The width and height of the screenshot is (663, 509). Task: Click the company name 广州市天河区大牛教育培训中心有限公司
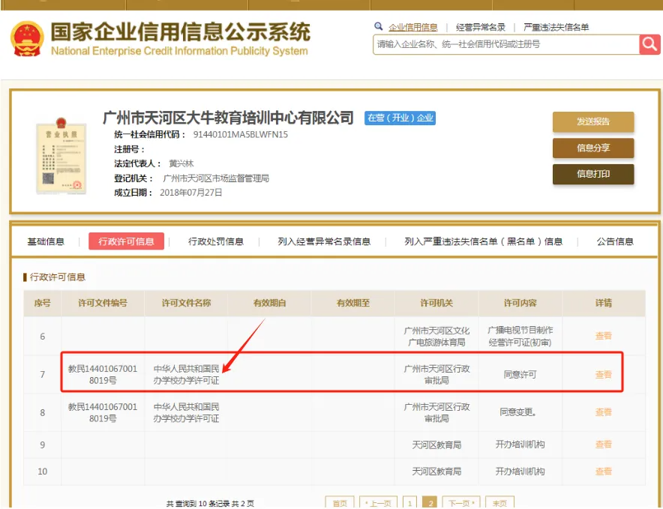pos(228,118)
